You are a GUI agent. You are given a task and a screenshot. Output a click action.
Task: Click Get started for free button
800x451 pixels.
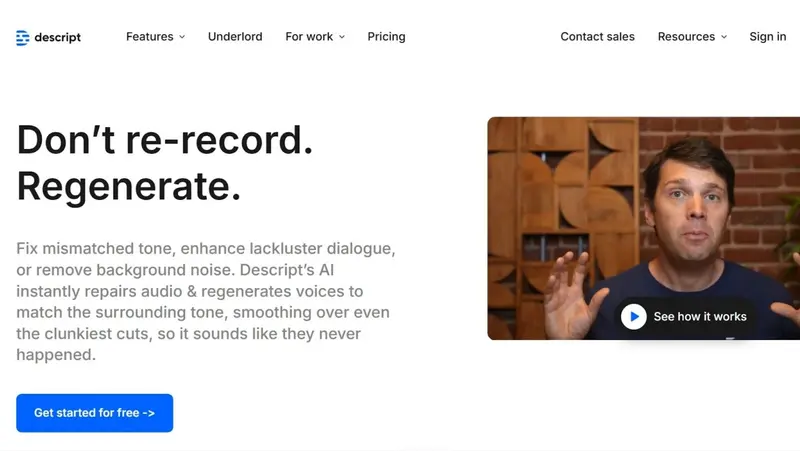click(x=94, y=413)
